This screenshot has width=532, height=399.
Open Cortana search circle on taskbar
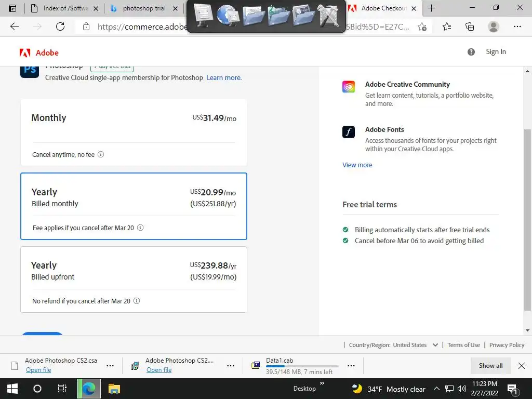coord(37,389)
